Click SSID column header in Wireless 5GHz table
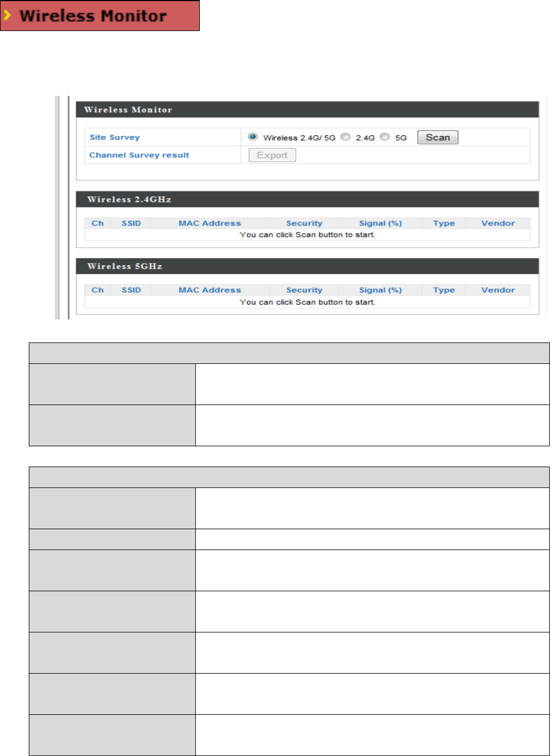 131,290
